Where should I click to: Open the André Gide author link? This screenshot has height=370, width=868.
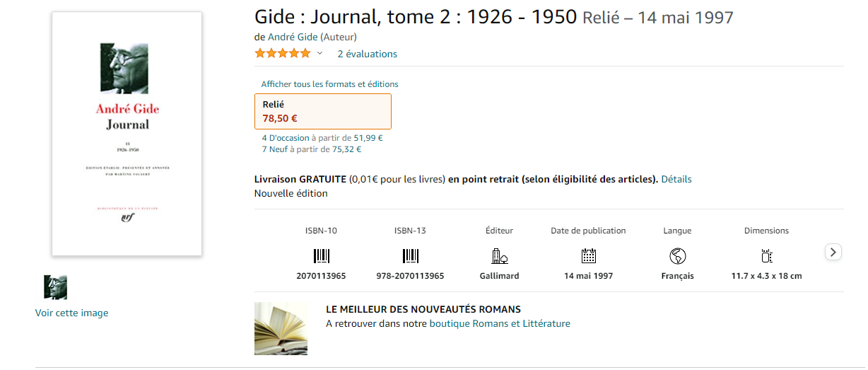(x=293, y=37)
